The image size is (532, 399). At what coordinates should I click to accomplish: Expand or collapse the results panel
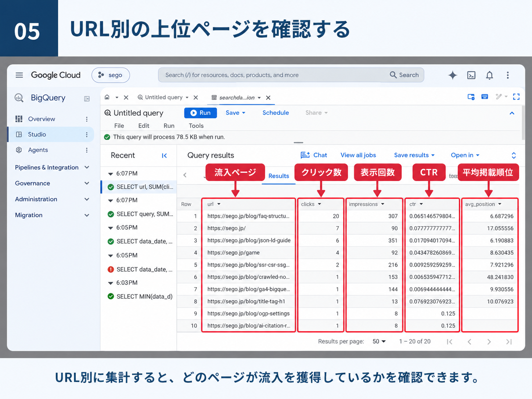point(514,155)
